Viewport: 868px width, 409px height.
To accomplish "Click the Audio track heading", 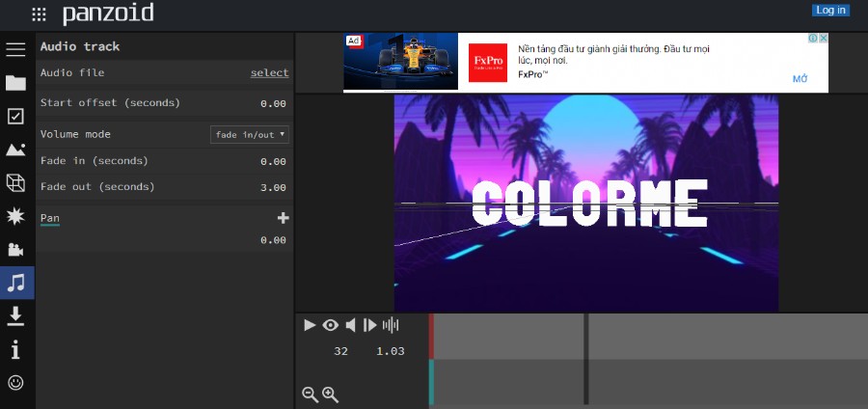I will [80, 47].
